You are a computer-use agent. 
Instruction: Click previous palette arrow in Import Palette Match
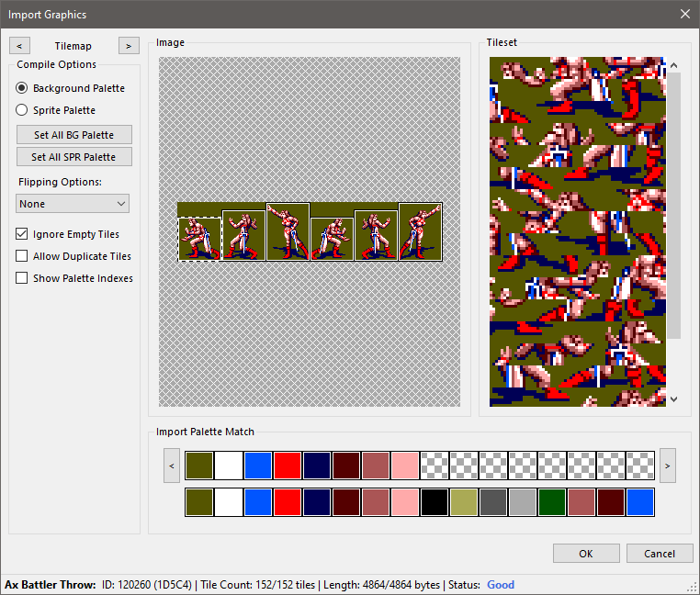tap(172, 466)
